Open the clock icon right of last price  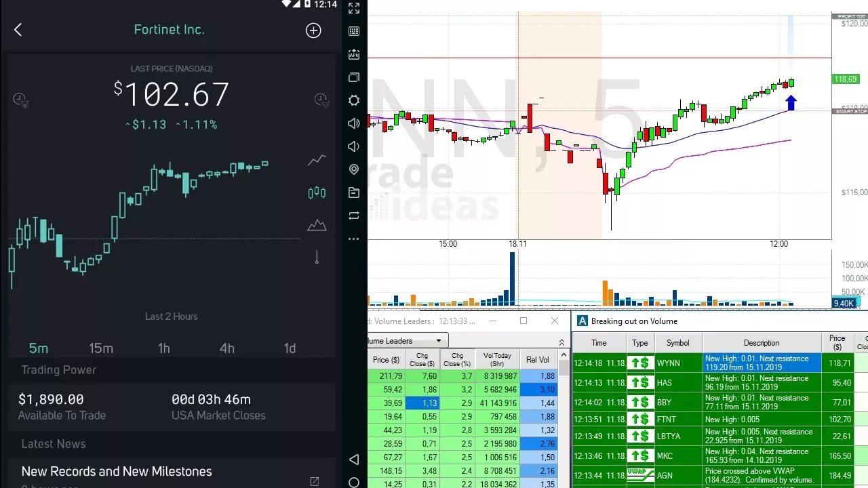pyautogui.click(x=322, y=100)
